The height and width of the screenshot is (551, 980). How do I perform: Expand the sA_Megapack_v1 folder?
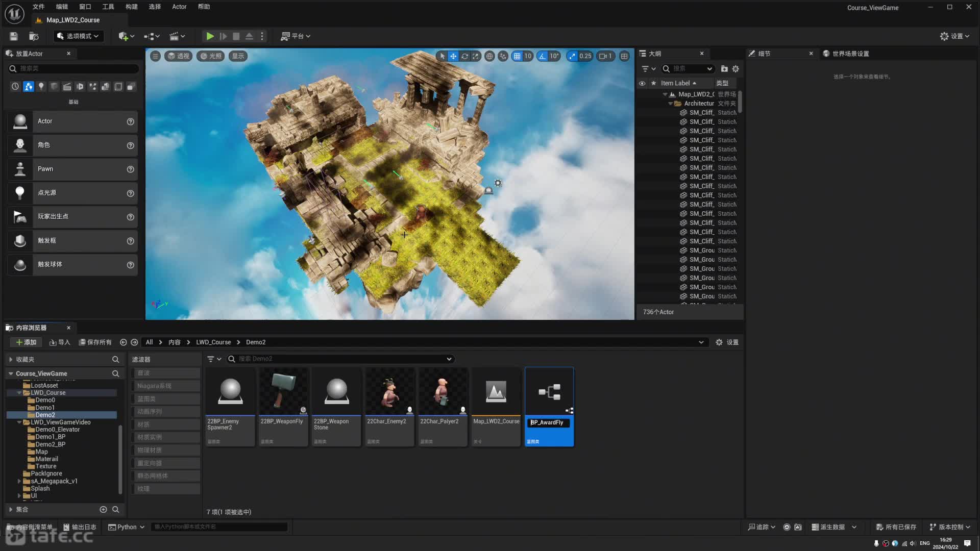click(x=19, y=481)
